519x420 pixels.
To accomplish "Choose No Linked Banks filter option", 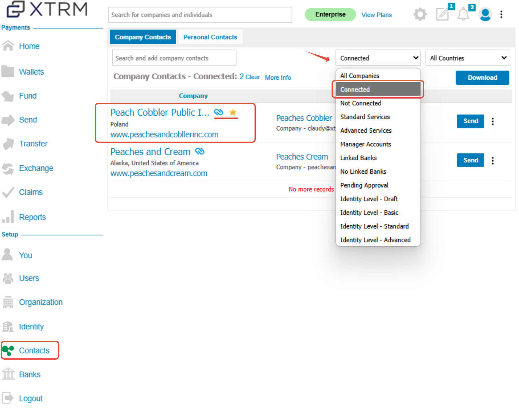I will (378, 171).
